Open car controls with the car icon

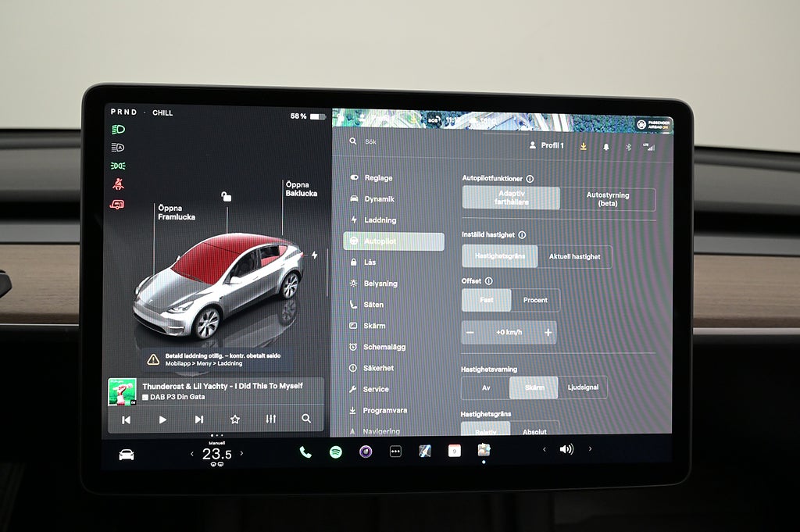[x=127, y=454]
